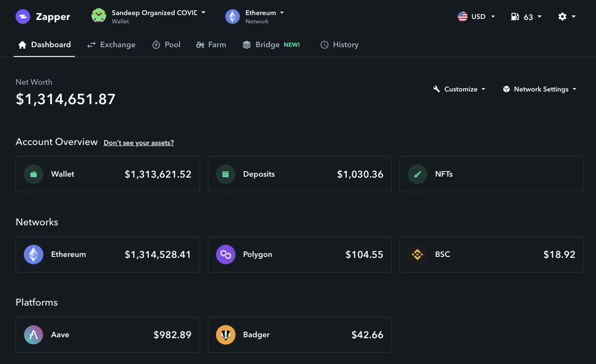The image size is (596, 364).
Task: Click the gas price fuel pump icon
Action: (x=515, y=16)
